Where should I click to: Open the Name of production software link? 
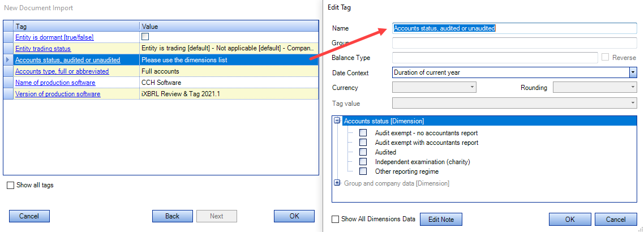tap(55, 83)
